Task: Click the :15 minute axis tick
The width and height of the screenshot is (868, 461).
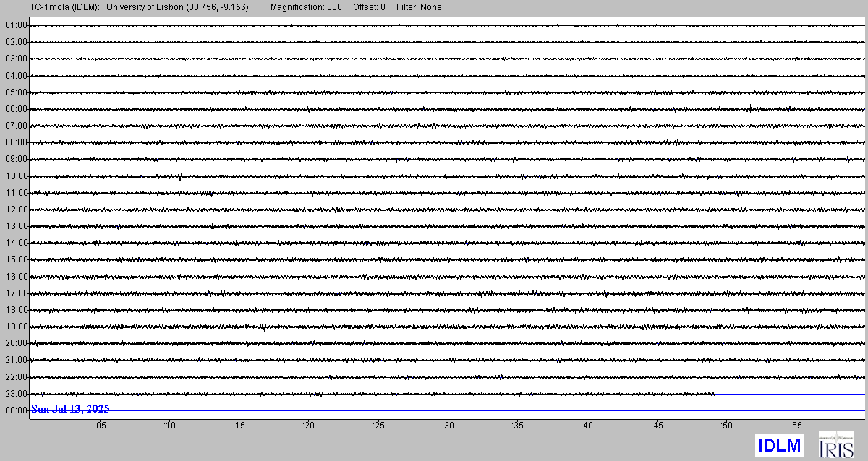Action: [x=239, y=426]
